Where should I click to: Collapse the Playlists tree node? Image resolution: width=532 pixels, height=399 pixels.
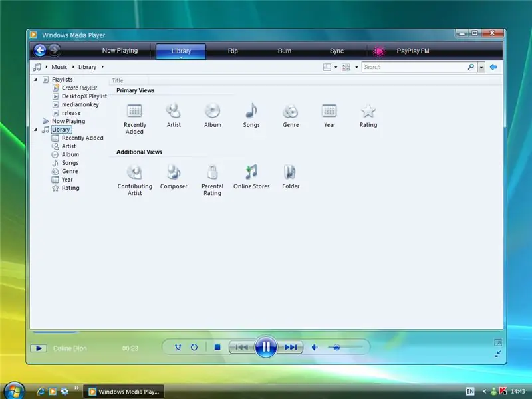coord(36,80)
